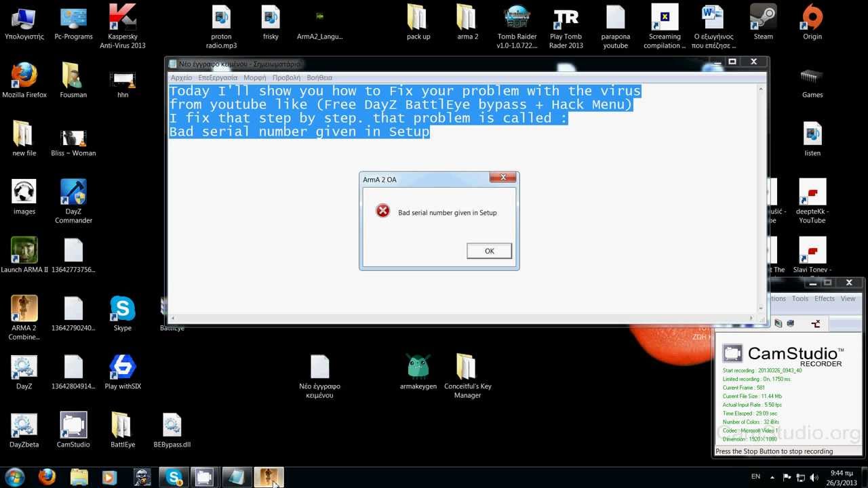Click the Notepad horizontal scrollbar right arrow
The image size is (868, 488).
click(751, 318)
